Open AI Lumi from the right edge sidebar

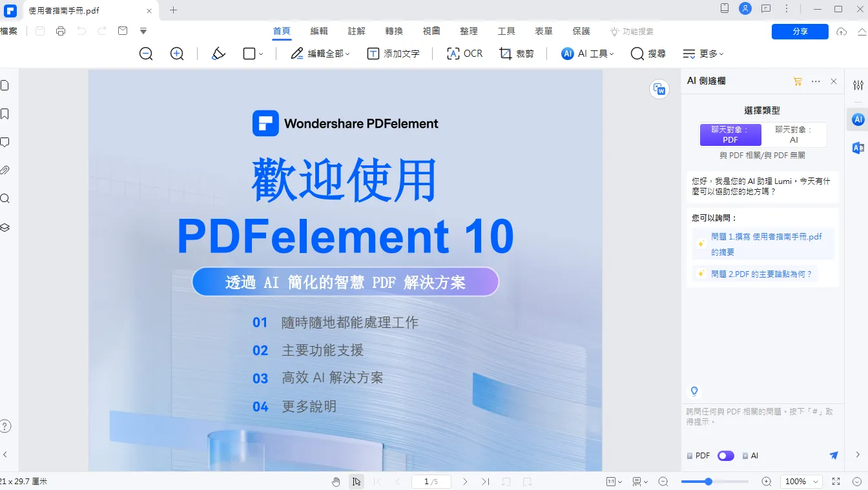pos(858,119)
